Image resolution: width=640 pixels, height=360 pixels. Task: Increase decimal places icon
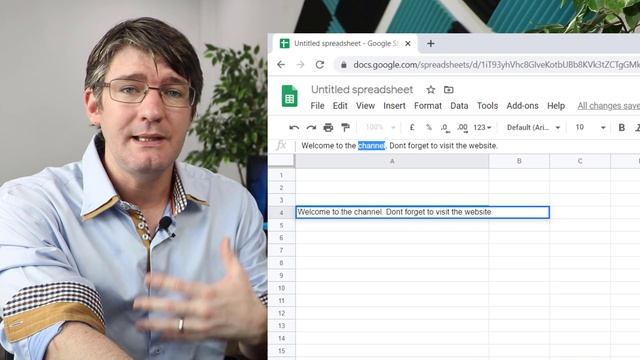[462, 128]
